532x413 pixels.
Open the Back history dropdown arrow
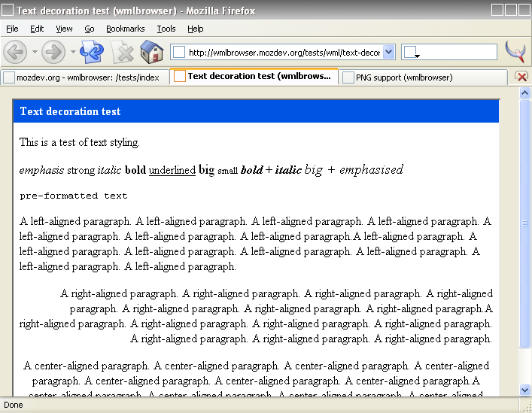pyautogui.click(x=35, y=52)
